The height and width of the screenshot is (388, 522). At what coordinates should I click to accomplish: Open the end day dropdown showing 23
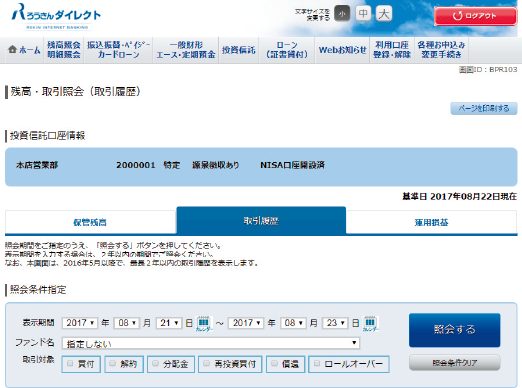335,323
